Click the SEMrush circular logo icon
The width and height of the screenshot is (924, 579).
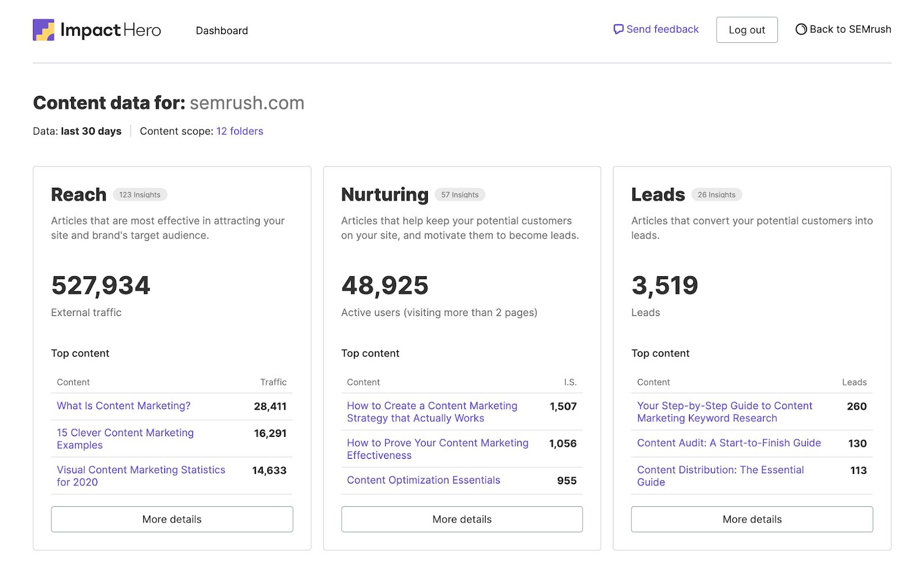click(801, 29)
